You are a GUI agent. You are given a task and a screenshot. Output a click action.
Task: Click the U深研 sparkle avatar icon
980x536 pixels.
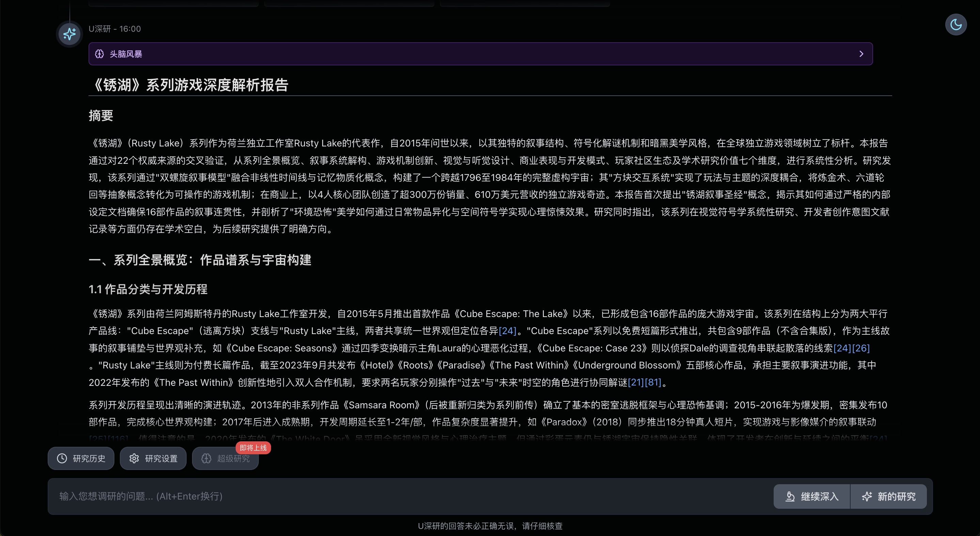tap(69, 34)
